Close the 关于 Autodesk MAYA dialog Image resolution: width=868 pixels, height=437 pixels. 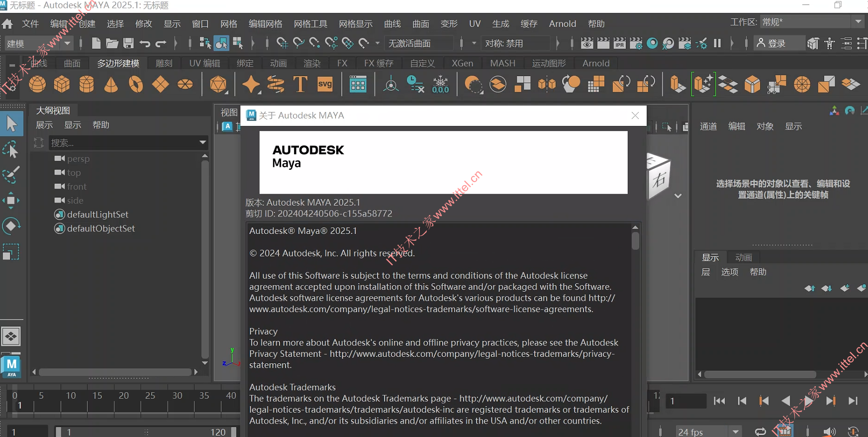point(635,115)
